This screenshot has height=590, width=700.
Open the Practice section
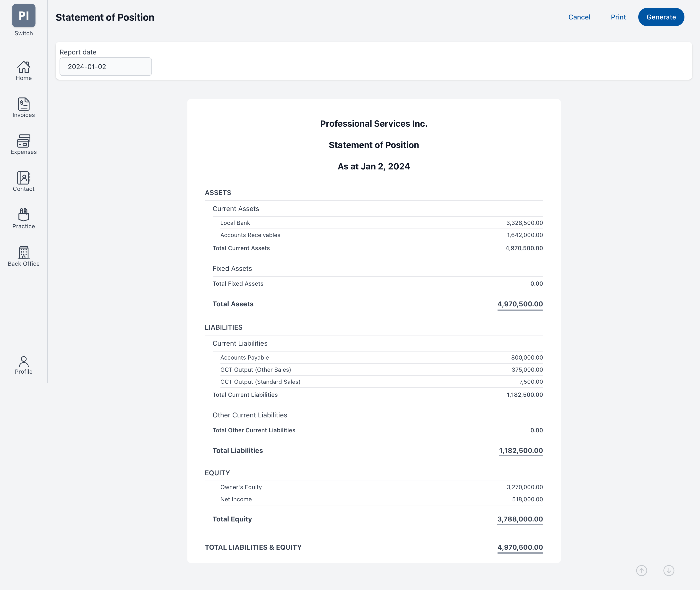point(23,218)
